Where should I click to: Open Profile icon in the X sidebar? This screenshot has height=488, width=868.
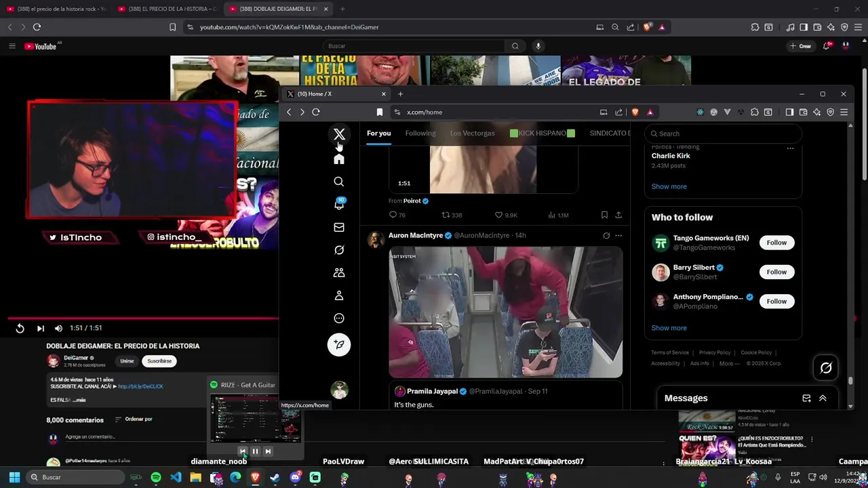pos(339,296)
